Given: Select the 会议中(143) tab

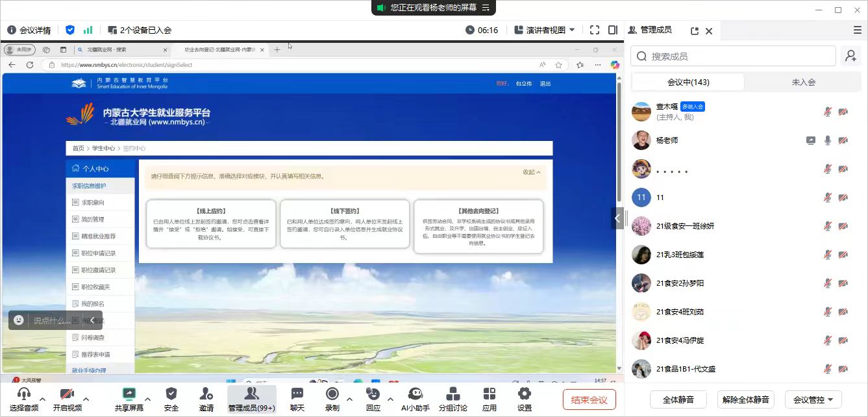Looking at the screenshot, I should tap(688, 82).
